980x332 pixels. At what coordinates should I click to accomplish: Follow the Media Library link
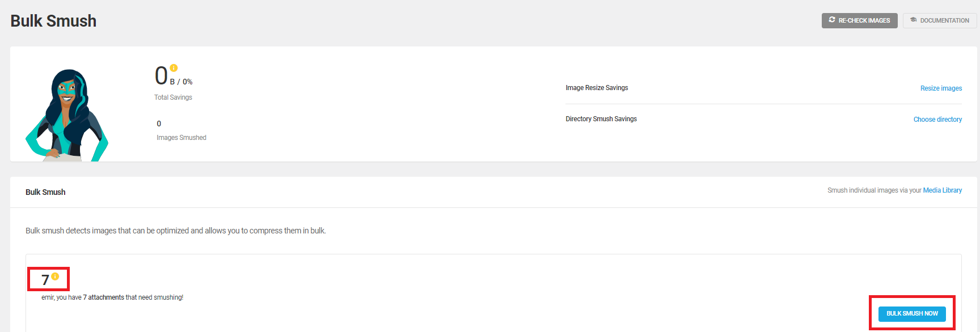pos(943,190)
